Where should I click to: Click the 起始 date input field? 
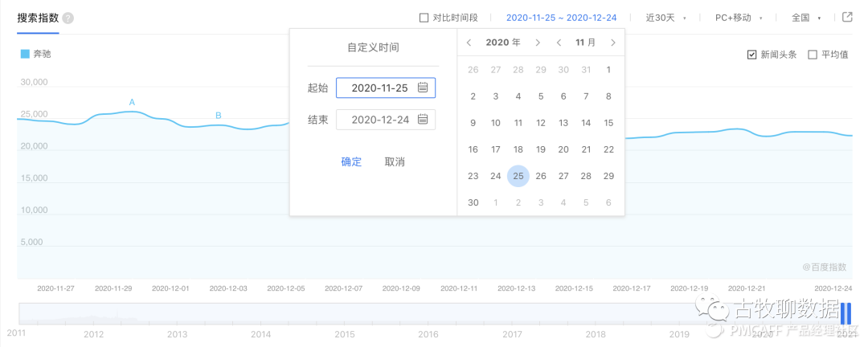click(385, 88)
